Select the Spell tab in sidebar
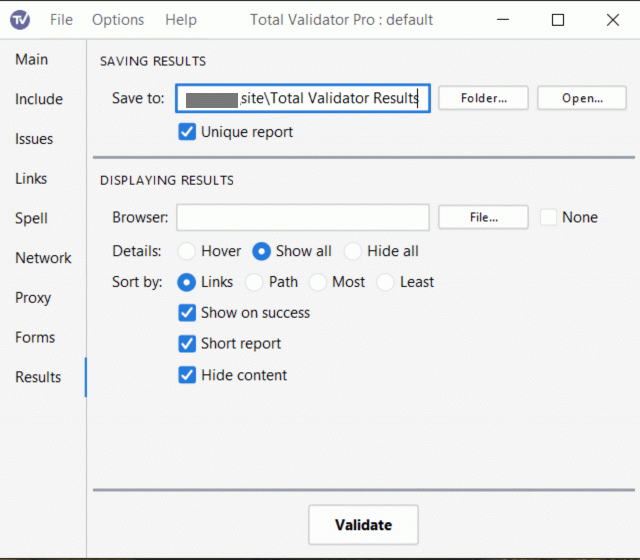Viewport: 640px width, 560px height. (31, 218)
